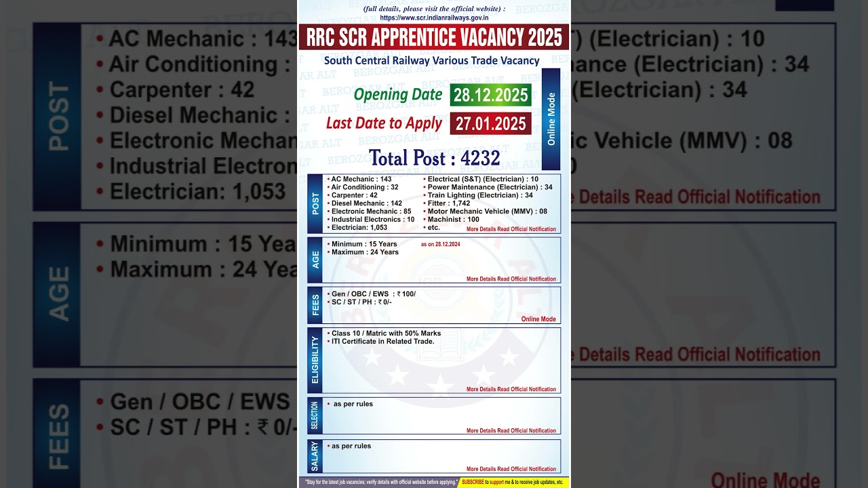Click 'Maximum : 24 Years' in center poster
The height and width of the screenshot is (488, 868).
click(x=363, y=252)
